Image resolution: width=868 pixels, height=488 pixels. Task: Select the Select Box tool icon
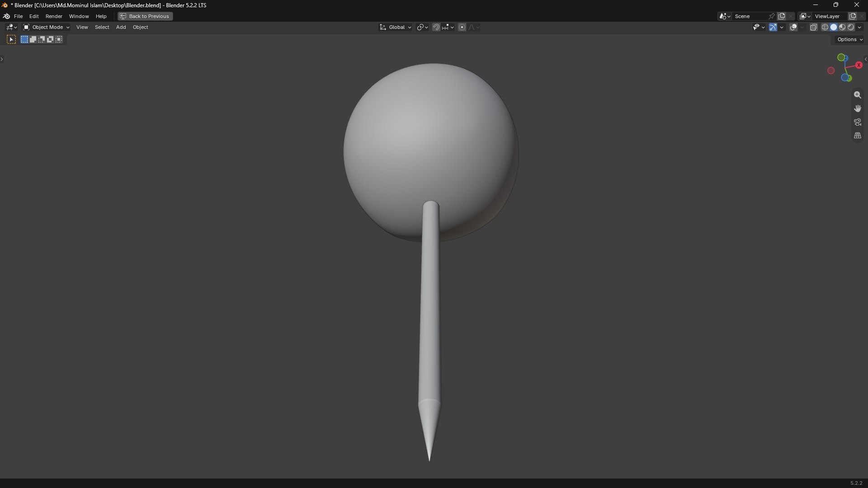[x=11, y=40]
